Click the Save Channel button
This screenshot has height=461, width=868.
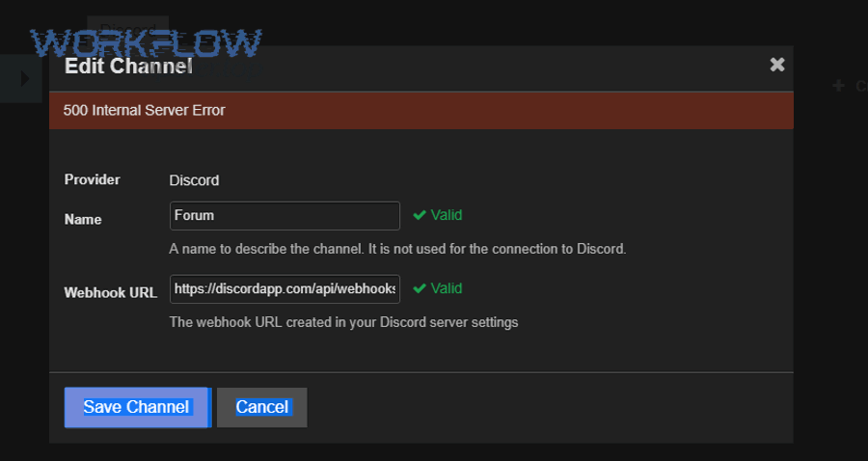[x=136, y=407]
